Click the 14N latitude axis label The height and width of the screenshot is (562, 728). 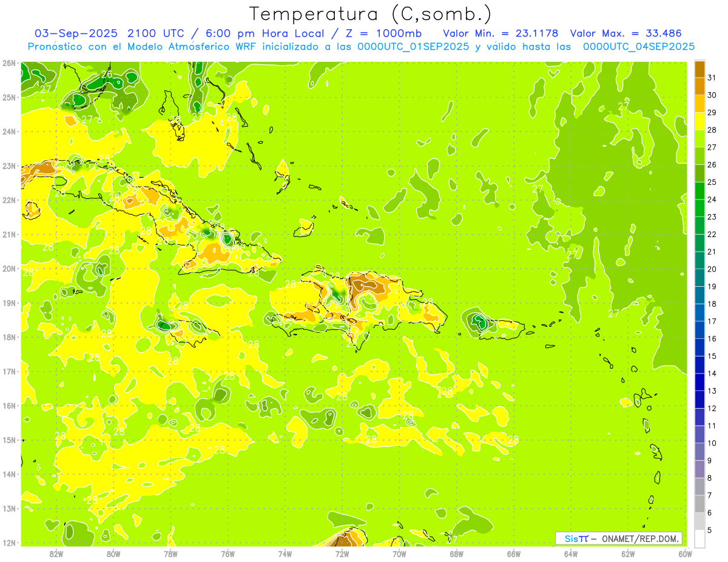[9, 474]
